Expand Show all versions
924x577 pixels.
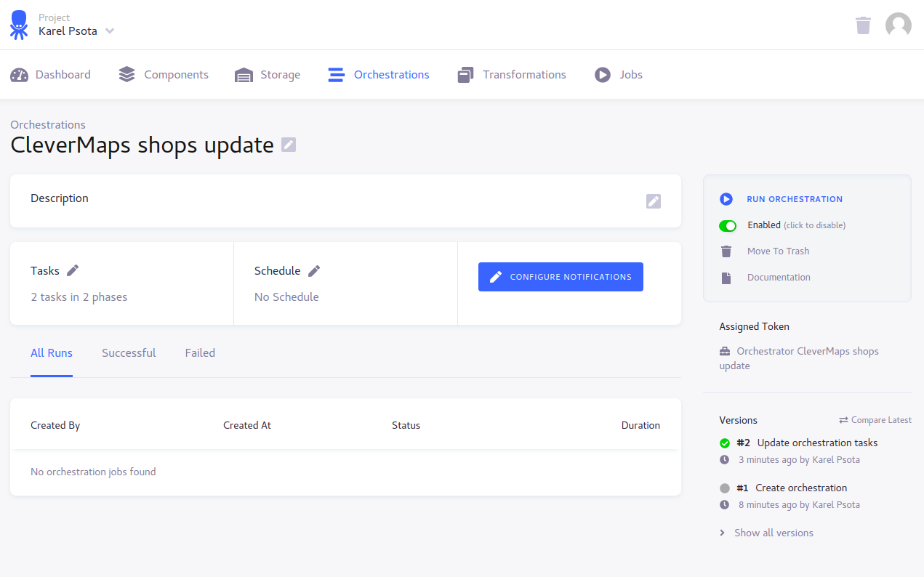(773, 533)
